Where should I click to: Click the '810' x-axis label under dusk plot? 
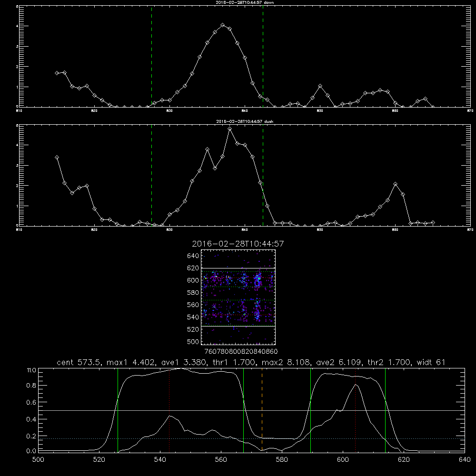[x=19, y=230]
